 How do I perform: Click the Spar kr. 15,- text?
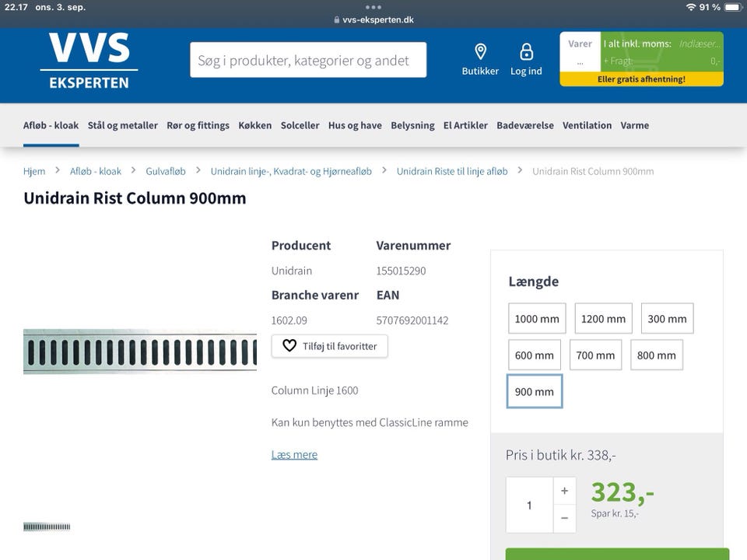pos(615,513)
